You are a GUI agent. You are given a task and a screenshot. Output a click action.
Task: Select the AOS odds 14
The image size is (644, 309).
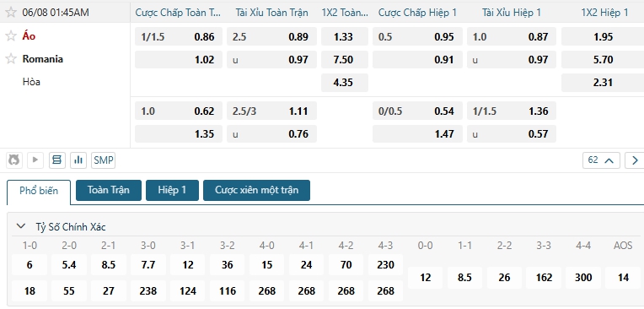[623, 277]
